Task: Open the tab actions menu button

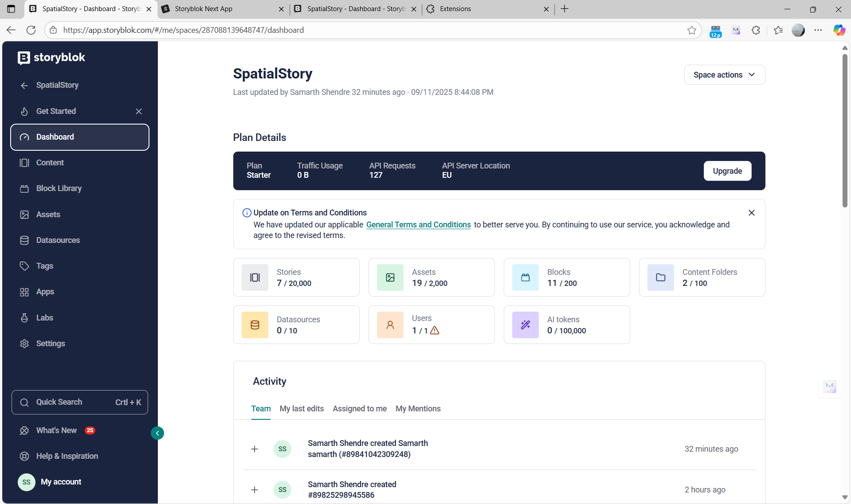Action: click(x=11, y=9)
